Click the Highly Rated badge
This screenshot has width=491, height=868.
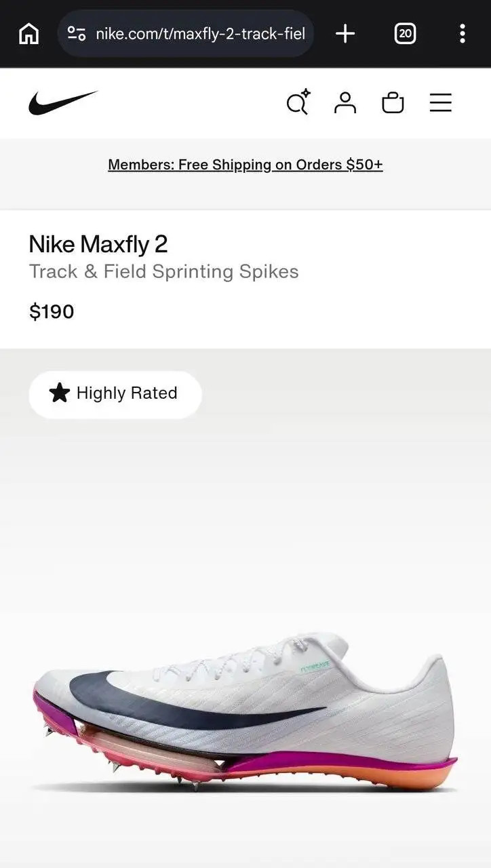pos(115,393)
